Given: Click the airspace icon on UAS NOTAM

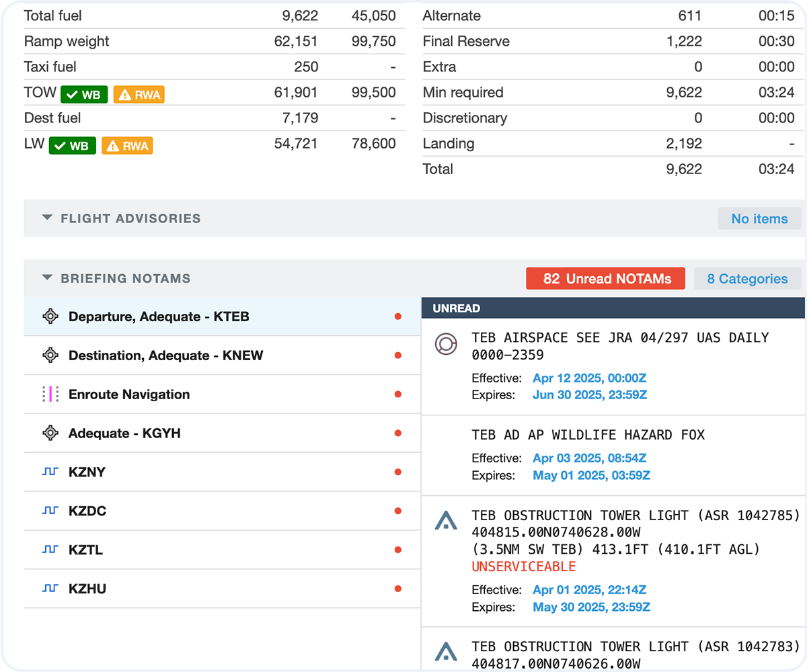Looking at the screenshot, I should tap(446, 344).
